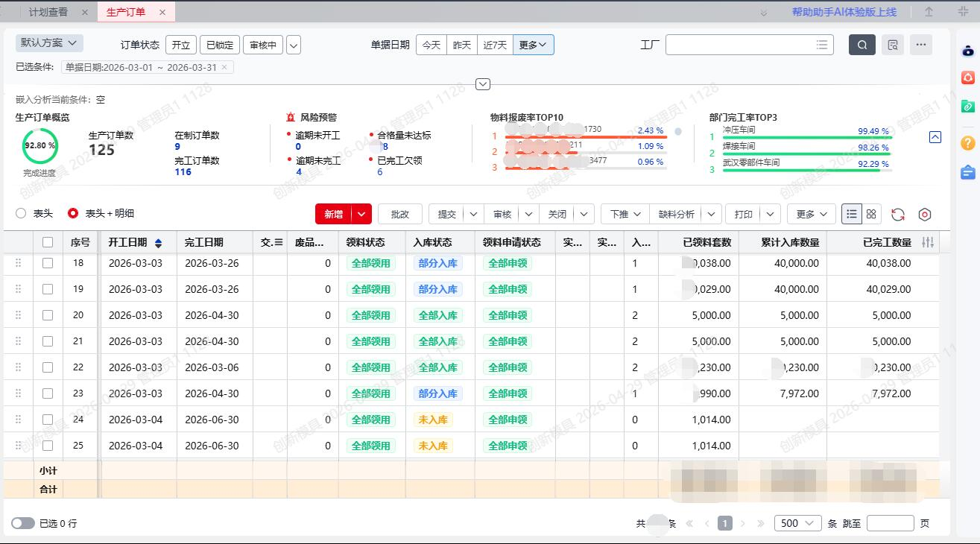Click the orange help question-mark sidebar icon
980x544 pixels.
click(x=967, y=143)
